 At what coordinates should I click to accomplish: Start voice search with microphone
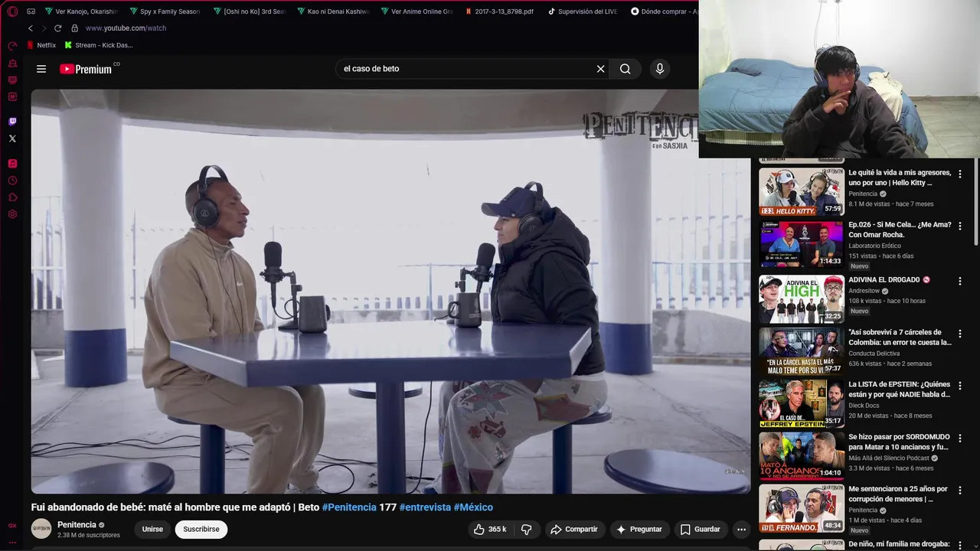point(660,69)
